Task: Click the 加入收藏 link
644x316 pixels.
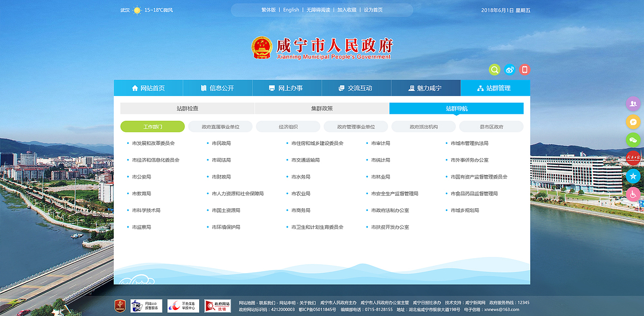Action: pos(347,10)
